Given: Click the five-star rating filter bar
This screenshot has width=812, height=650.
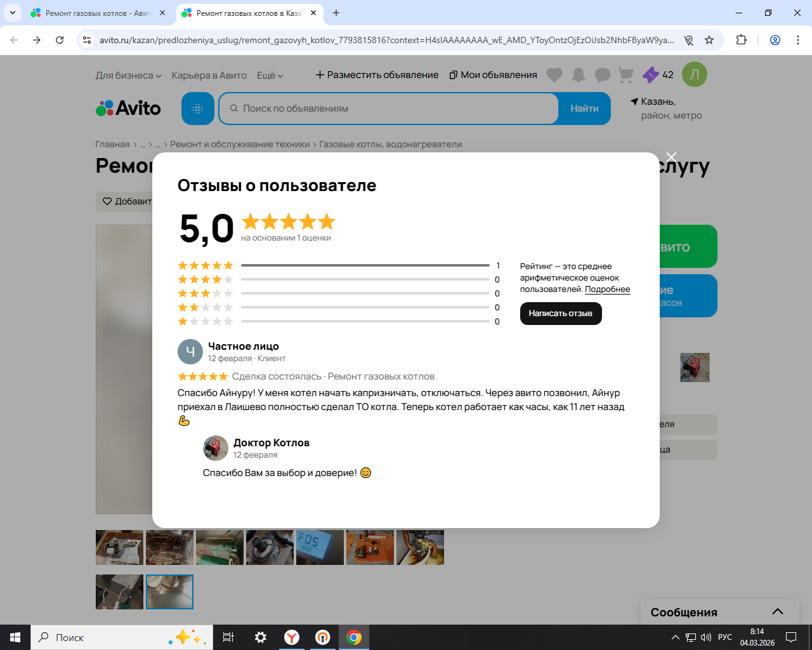Looking at the screenshot, I should (x=365, y=265).
